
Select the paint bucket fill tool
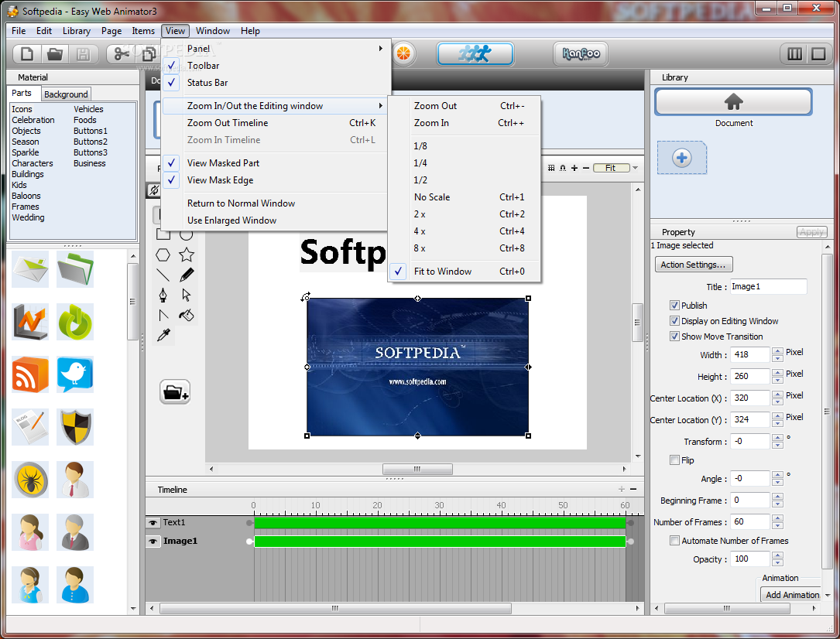pos(187,315)
